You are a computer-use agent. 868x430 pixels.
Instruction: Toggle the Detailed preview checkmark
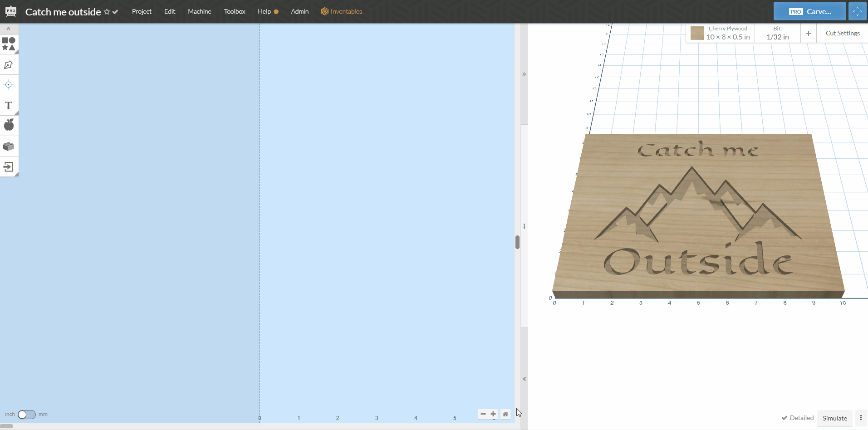798,418
